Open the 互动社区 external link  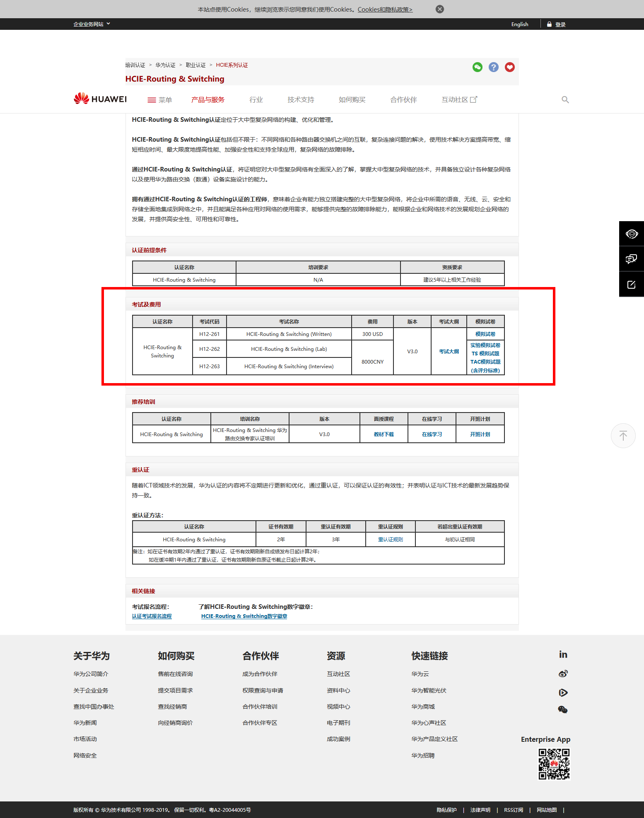(459, 100)
